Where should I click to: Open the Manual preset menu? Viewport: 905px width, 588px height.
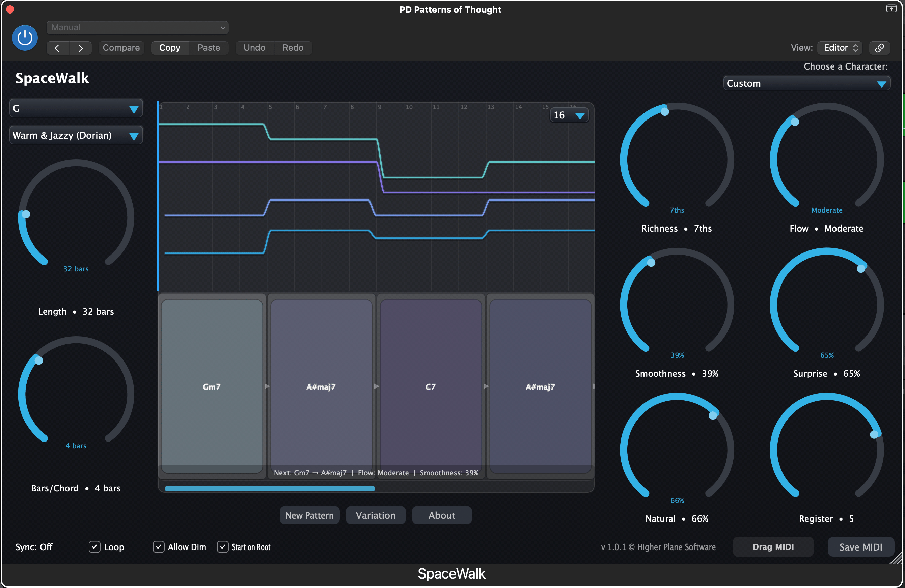(138, 27)
